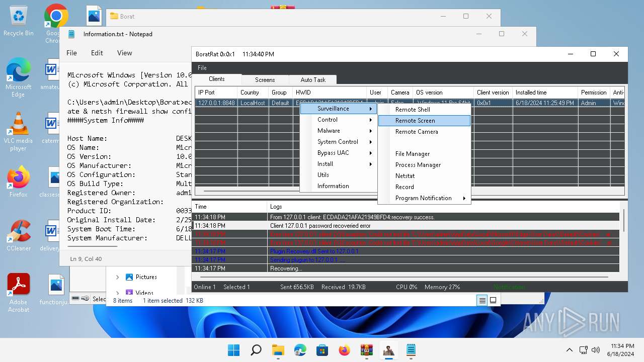Expand Program Notification submenu
Image resolution: width=644 pixels, height=362 pixels.
[424, 198]
